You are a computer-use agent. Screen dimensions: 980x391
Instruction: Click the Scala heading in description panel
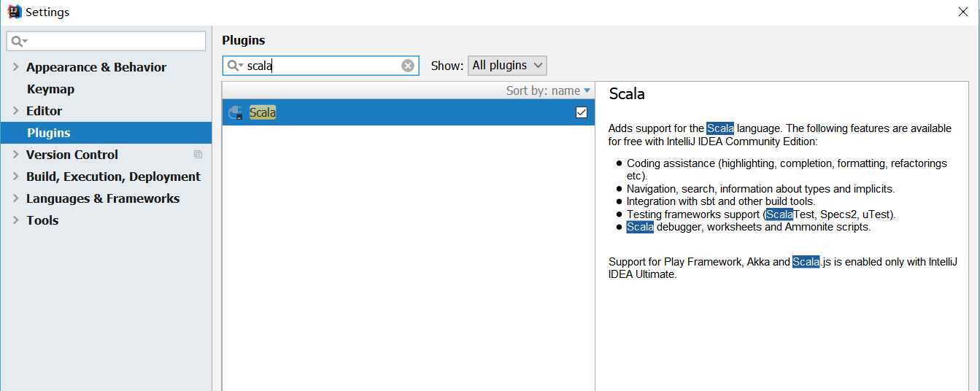point(627,94)
